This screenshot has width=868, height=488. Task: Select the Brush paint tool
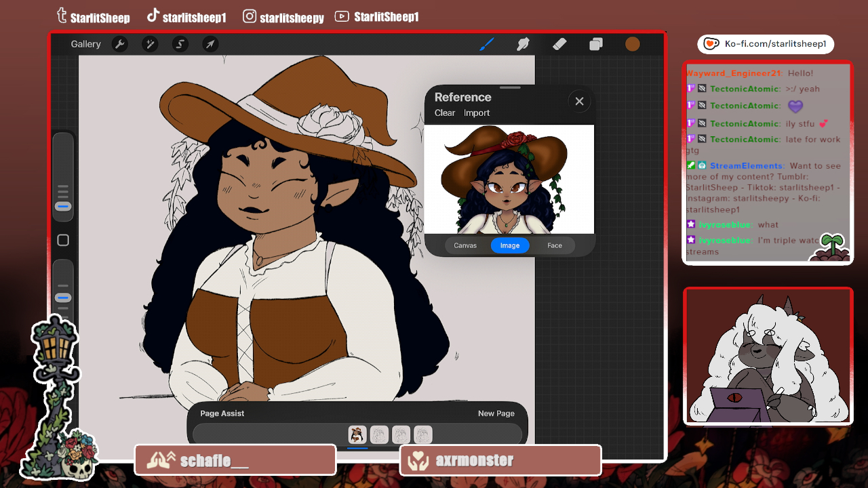tap(487, 44)
